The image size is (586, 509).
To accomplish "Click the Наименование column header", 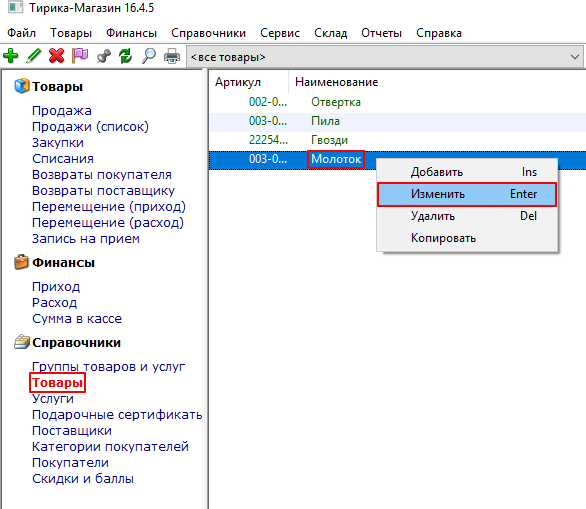I will click(336, 82).
